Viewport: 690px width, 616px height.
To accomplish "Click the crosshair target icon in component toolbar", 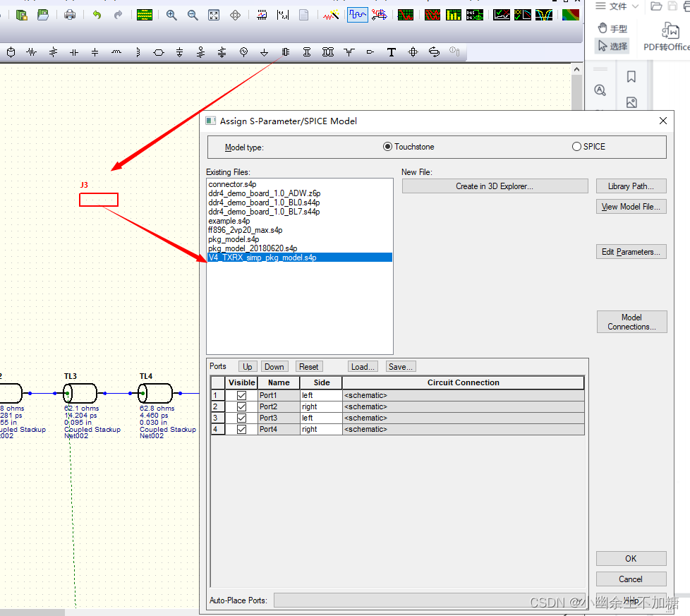I will click(x=413, y=52).
